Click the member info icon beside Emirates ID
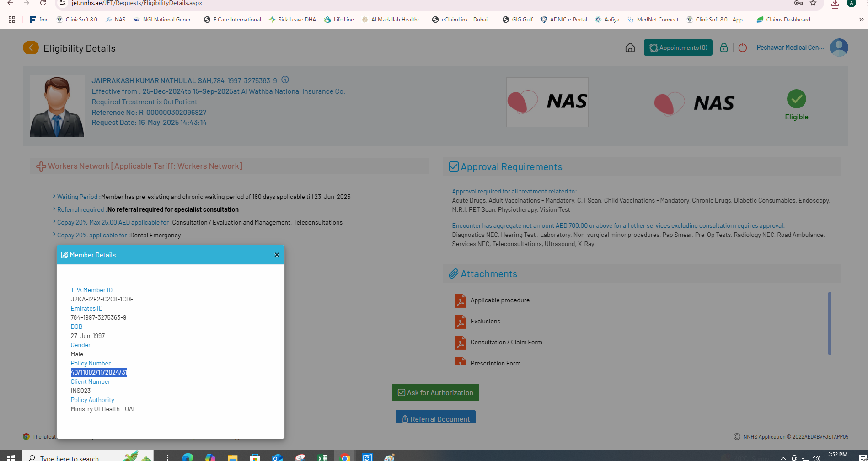The image size is (868, 461). point(285,80)
